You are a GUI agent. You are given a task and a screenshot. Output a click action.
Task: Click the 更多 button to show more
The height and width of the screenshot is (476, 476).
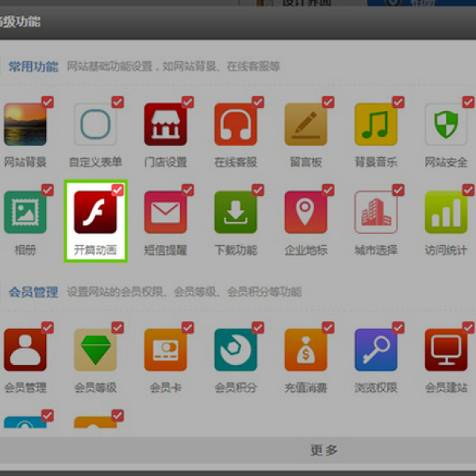point(324,450)
